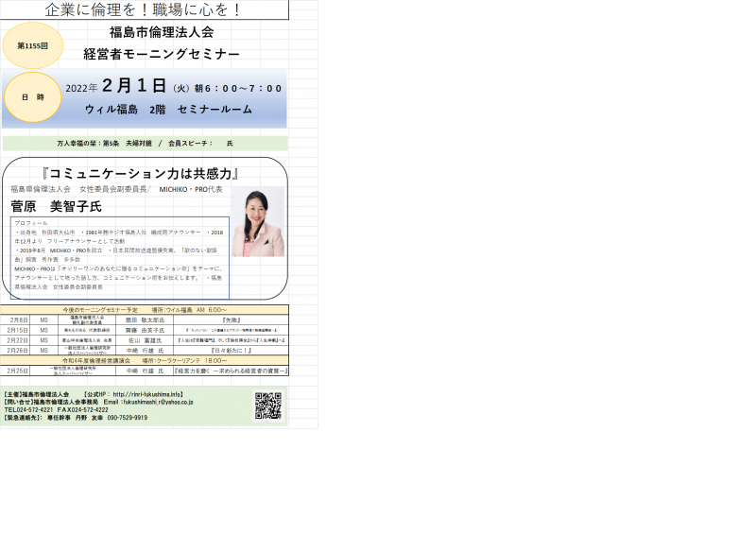The width and height of the screenshot is (756, 535).
Task: Click the large 2月1日 date text
Action: click(x=134, y=87)
